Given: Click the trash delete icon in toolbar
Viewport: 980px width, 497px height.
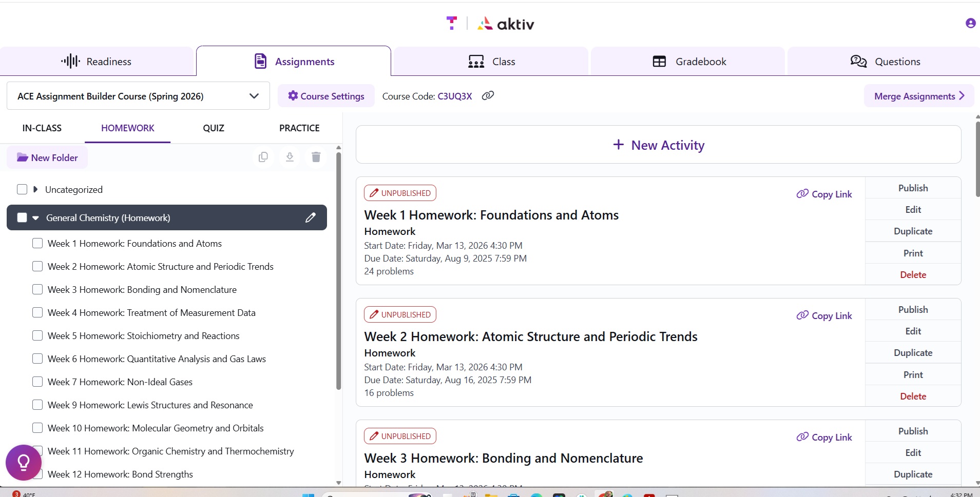Looking at the screenshot, I should pos(316,157).
